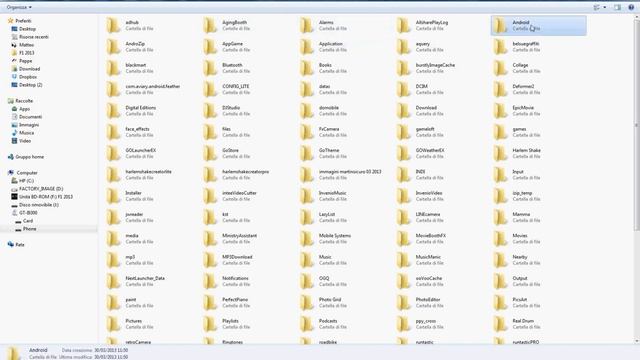Screen dimensions: 640x360
Task: Open the Video library
Action: click(x=25, y=141)
